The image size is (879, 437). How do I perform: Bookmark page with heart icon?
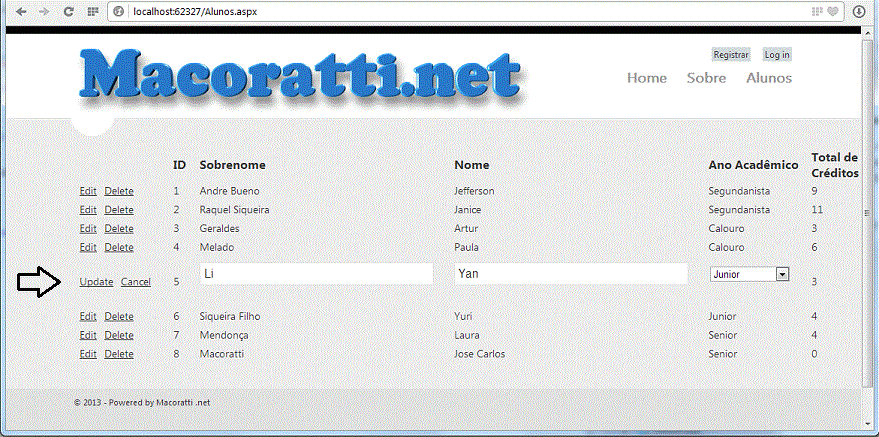pos(833,11)
